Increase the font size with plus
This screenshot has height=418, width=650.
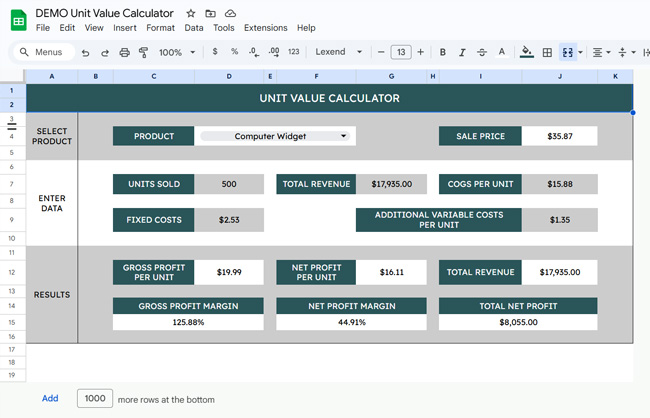421,52
